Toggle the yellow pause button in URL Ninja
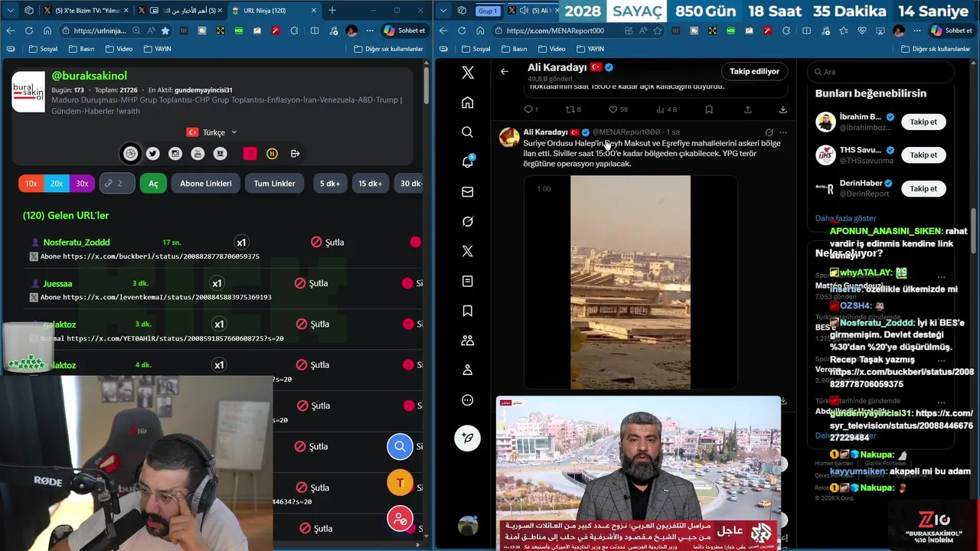 272,154
